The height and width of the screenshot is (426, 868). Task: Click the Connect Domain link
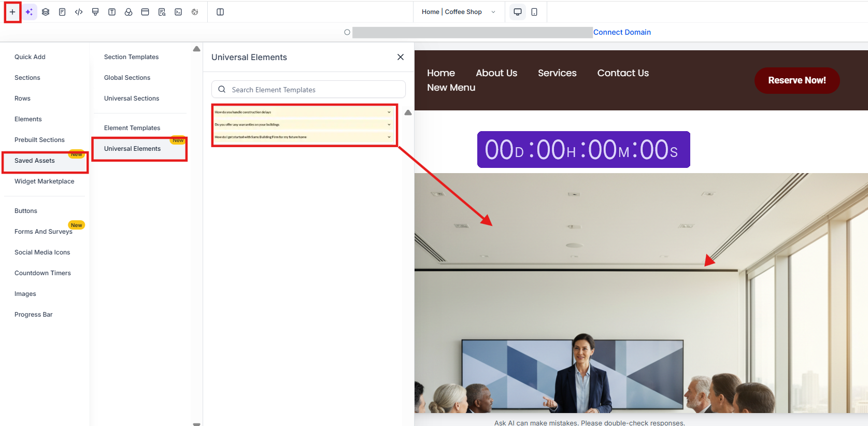click(622, 32)
